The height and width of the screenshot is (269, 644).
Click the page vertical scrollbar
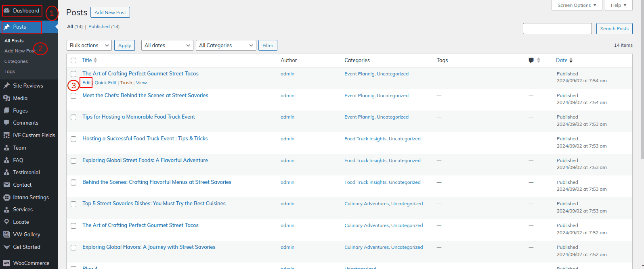642,81
